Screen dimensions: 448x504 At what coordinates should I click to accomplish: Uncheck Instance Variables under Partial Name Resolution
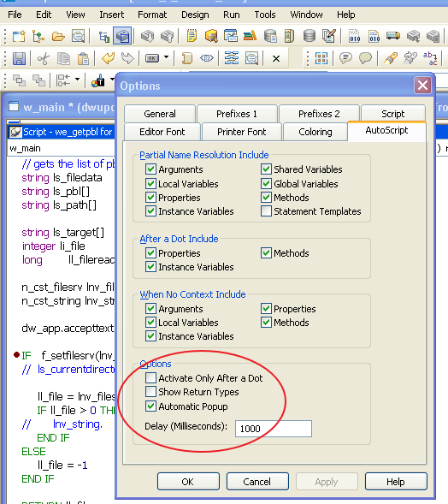click(x=150, y=211)
